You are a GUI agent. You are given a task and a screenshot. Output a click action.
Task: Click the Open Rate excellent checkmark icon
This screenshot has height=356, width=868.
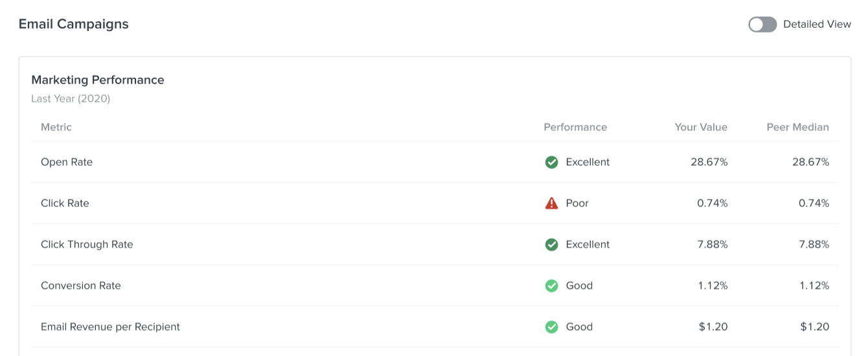pos(551,162)
